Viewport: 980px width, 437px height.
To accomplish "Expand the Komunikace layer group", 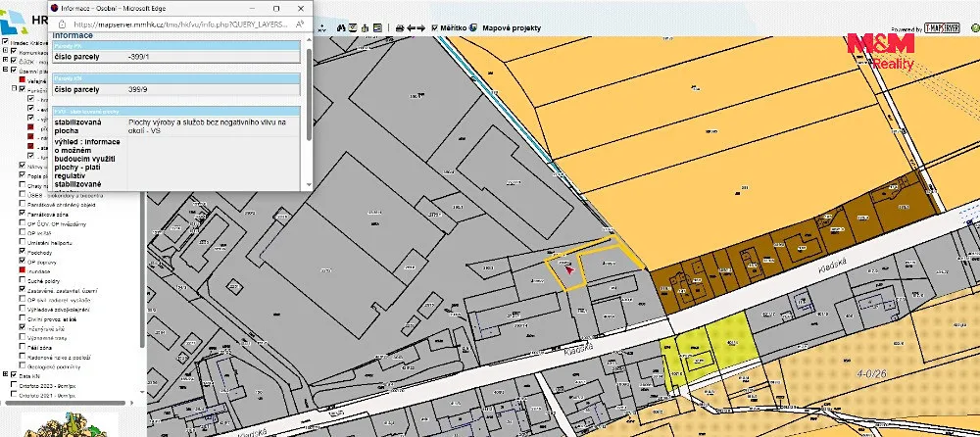I will (x=5, y=51).
